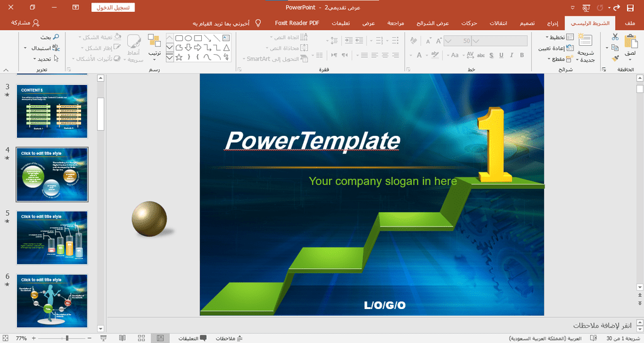Select the star shape in shapes gallery
Viewport: 644px width, 343px height.
(179, 57)
